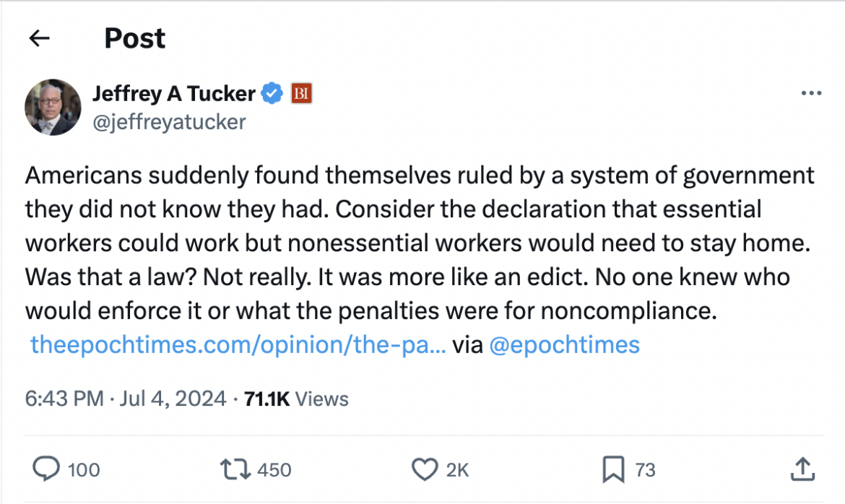Click the blue verified checkmark badge
This screenshot has width=845, height=504.
(272, 93)
